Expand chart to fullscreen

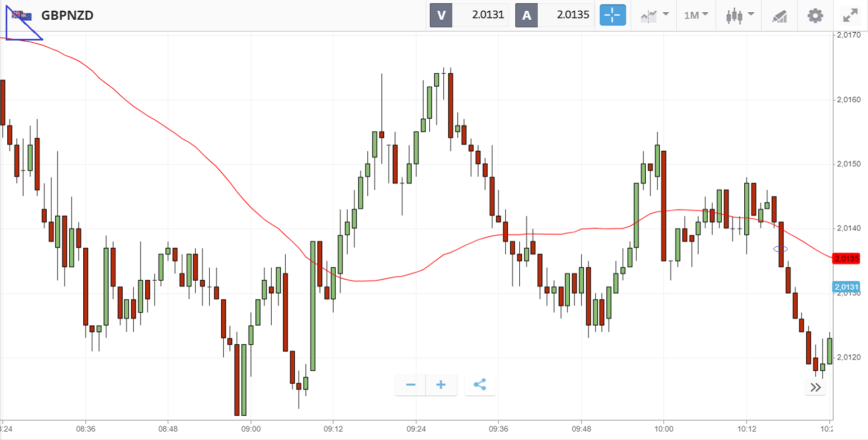pyautogui.click(x=849, y=15)
